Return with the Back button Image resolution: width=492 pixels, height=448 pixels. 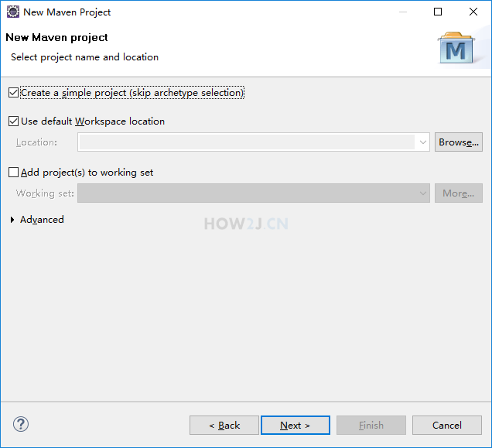(224, 426)
